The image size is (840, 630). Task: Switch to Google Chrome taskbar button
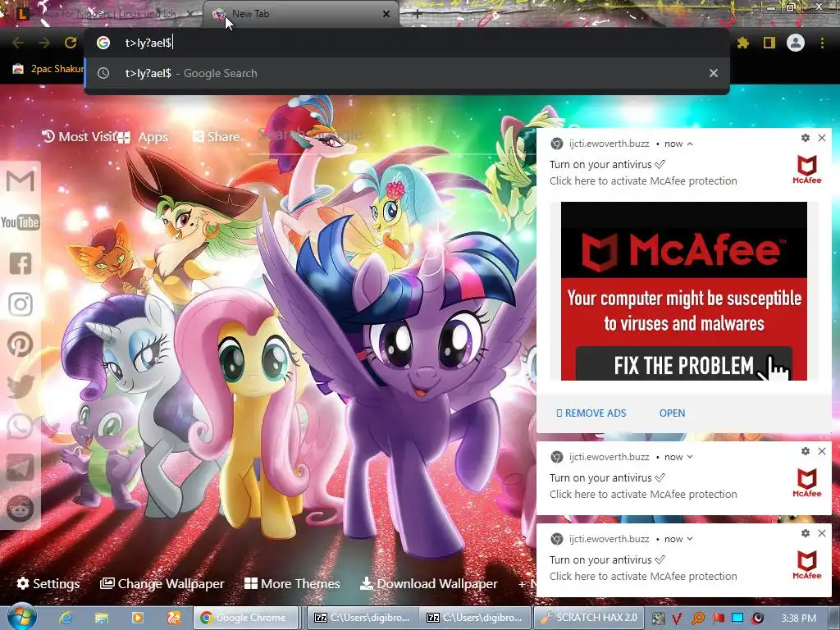(x=246, y=618)
